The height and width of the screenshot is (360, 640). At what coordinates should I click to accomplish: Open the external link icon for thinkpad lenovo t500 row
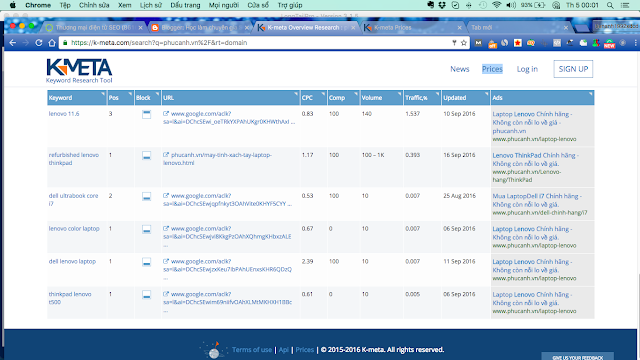166,294
